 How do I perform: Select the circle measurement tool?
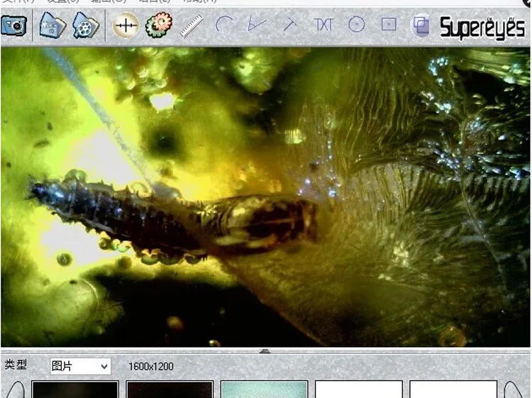point(356,25)
